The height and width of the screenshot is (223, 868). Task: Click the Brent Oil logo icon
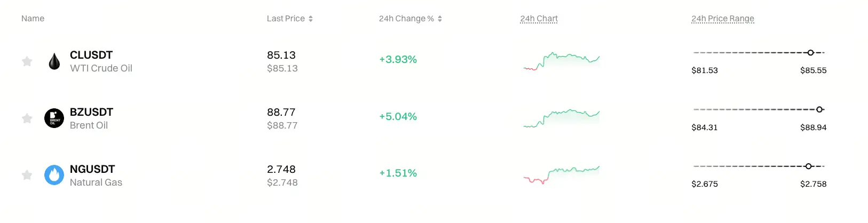point(54,118)
